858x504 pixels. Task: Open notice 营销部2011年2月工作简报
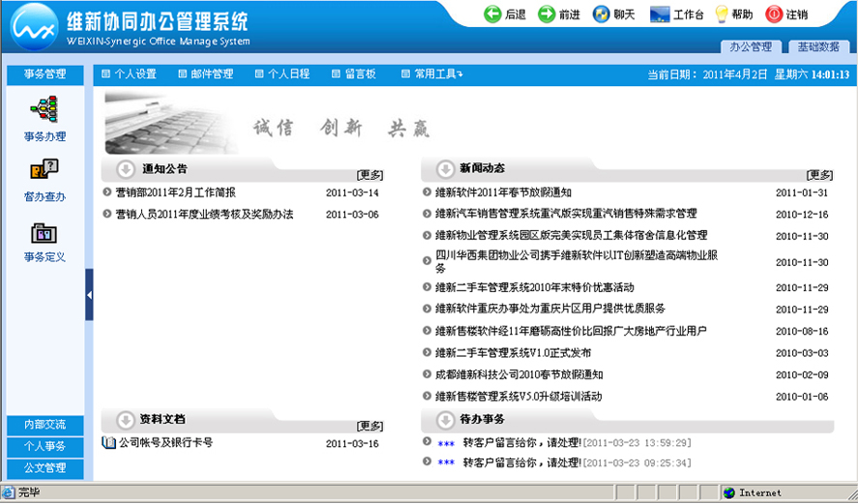pyautogui.click(x=176, y=193)
